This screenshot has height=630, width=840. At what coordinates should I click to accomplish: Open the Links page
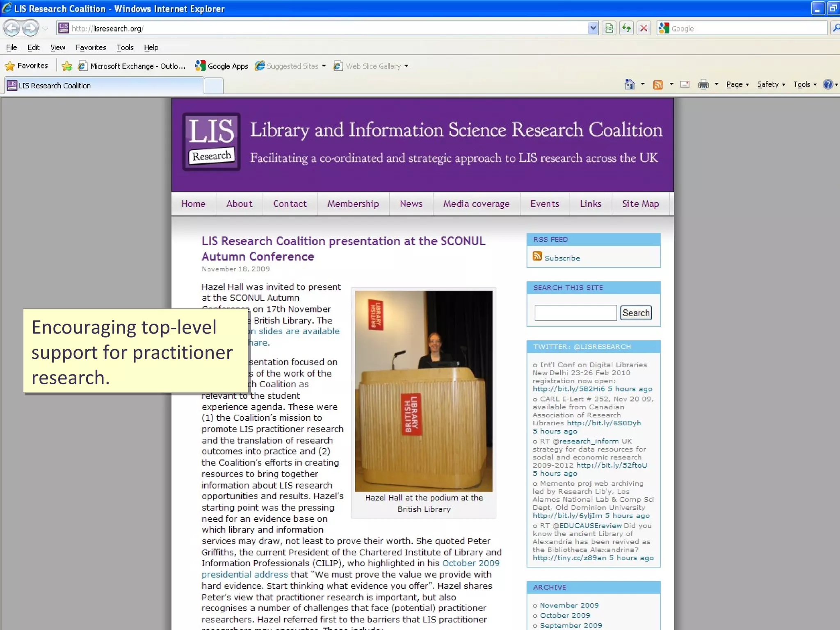[x=591, y=204]
